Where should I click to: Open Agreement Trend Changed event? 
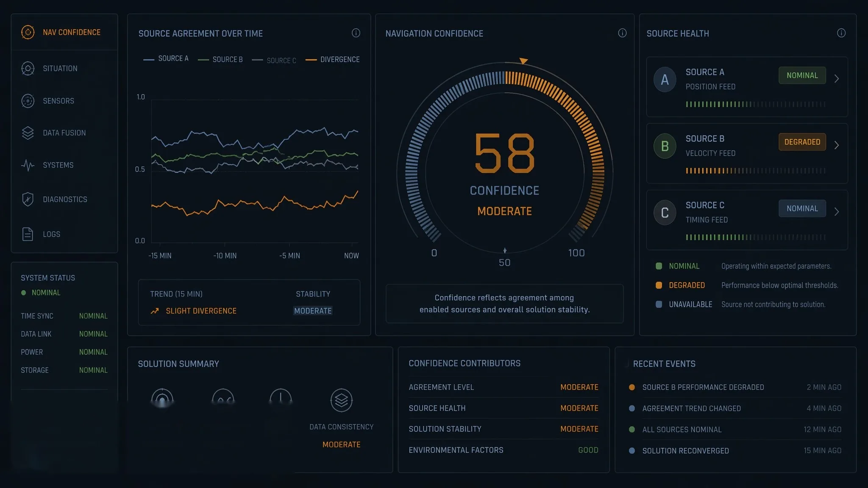pos(735,408)
